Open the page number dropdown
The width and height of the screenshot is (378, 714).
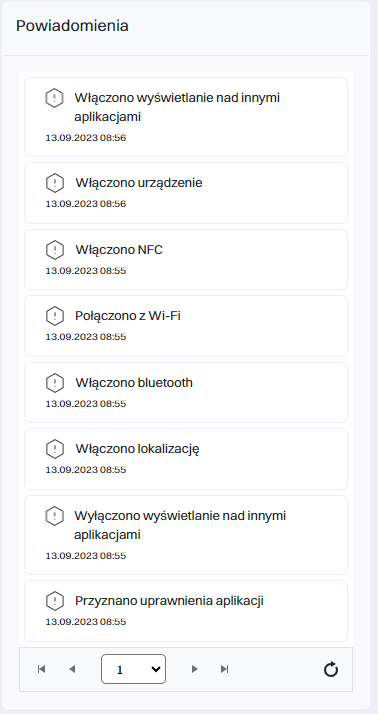tap(133, 669)
